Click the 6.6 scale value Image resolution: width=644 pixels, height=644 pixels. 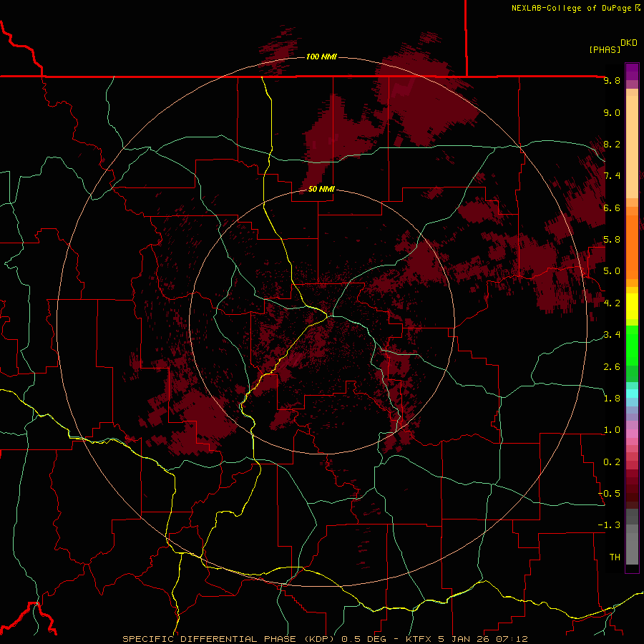pos(612,208)
